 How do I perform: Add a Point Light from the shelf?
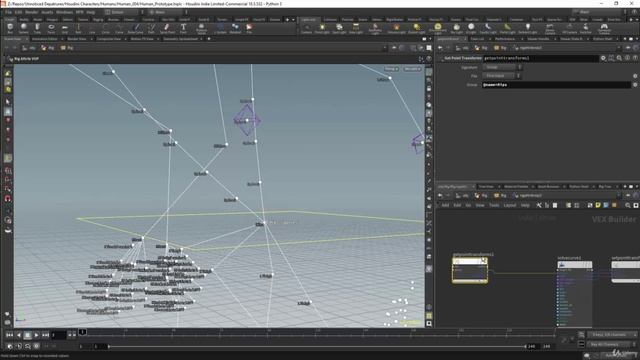322,28
